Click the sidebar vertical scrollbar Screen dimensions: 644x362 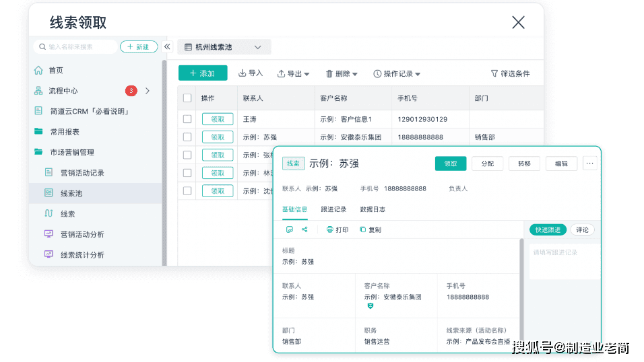click(x=164, y=163)
